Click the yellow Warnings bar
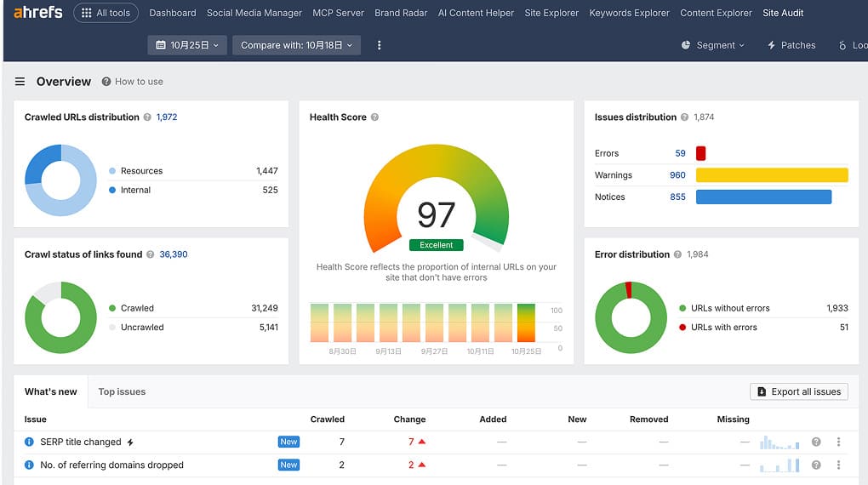The width and height of the screenshot is (868, 485). (772, 175)
